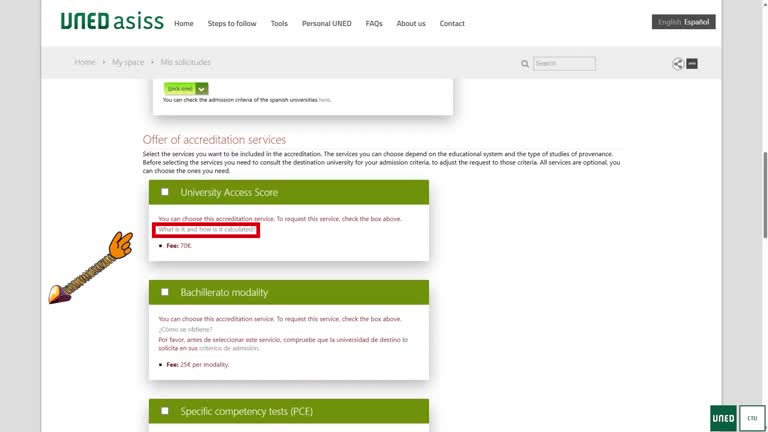This screenshot has width=768, height=432.
Task: Tick the Bachillerato modality checkbox
Action: [165, 293]
